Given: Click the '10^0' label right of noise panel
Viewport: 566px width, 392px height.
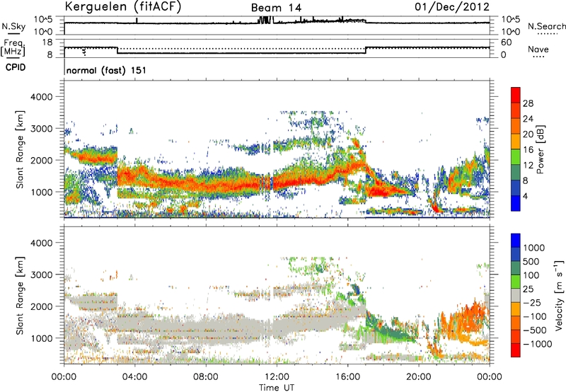Looking at the screenshot, I should [510, 32].
